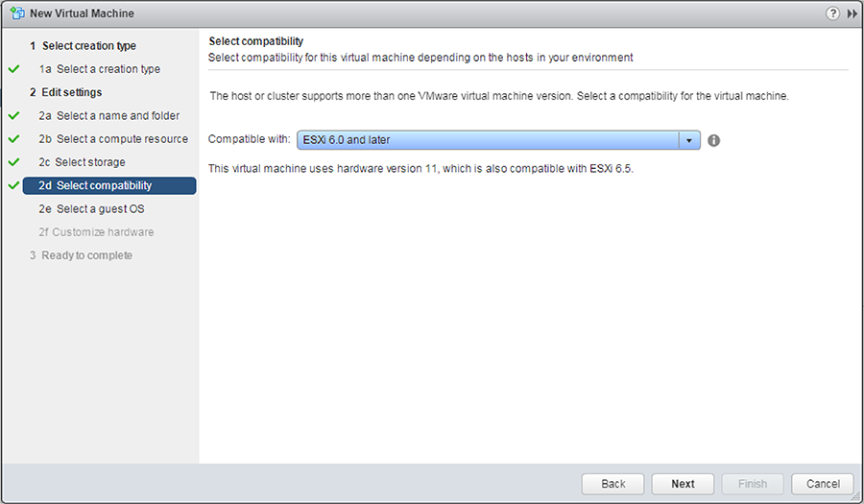The height and width of the screenshot is (504, 864).
Task: Go to step 1a Select a creation type
Action: (100, 69)
